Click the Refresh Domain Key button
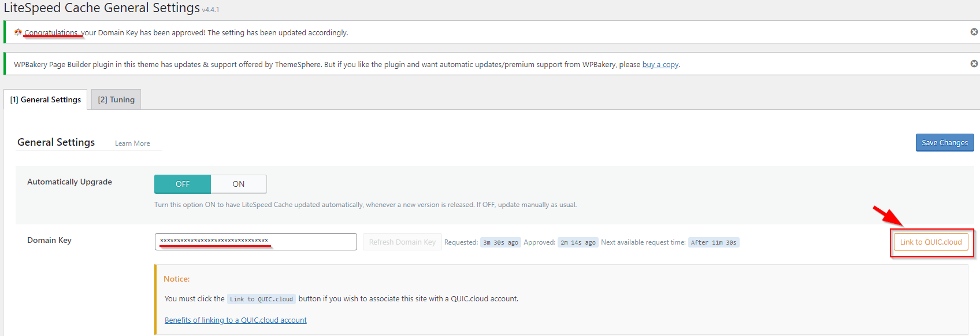This screenshot has height=336, width=980. point(402,242)
